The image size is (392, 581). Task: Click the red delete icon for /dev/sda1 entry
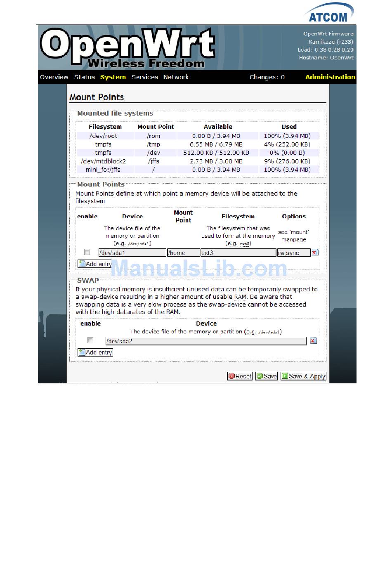[315, 253]
